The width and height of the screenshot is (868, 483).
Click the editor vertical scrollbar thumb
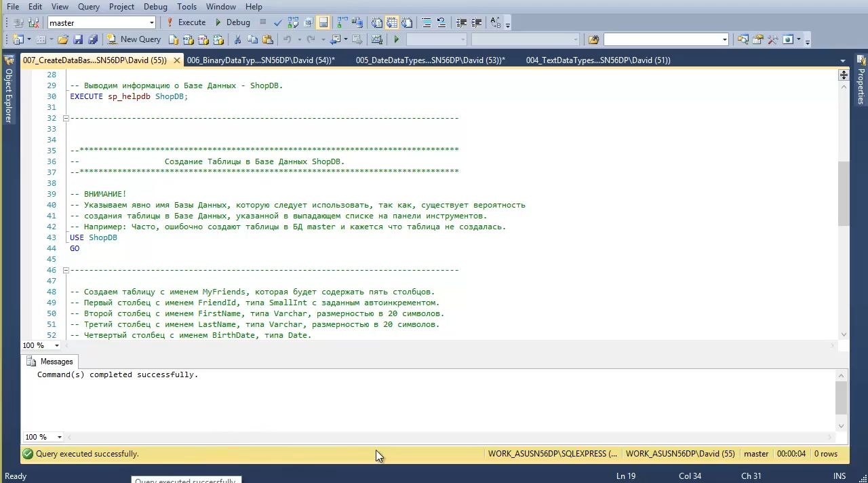[x=844, y=194]
